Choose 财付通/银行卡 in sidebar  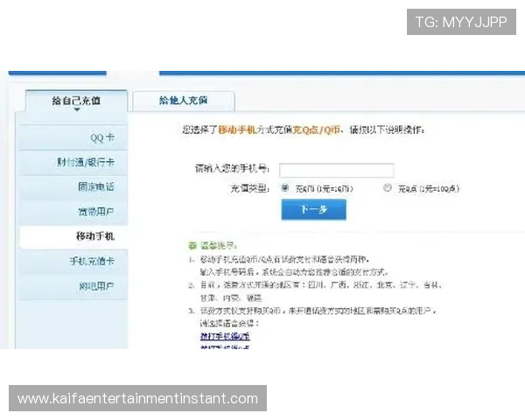click(73, 163)
